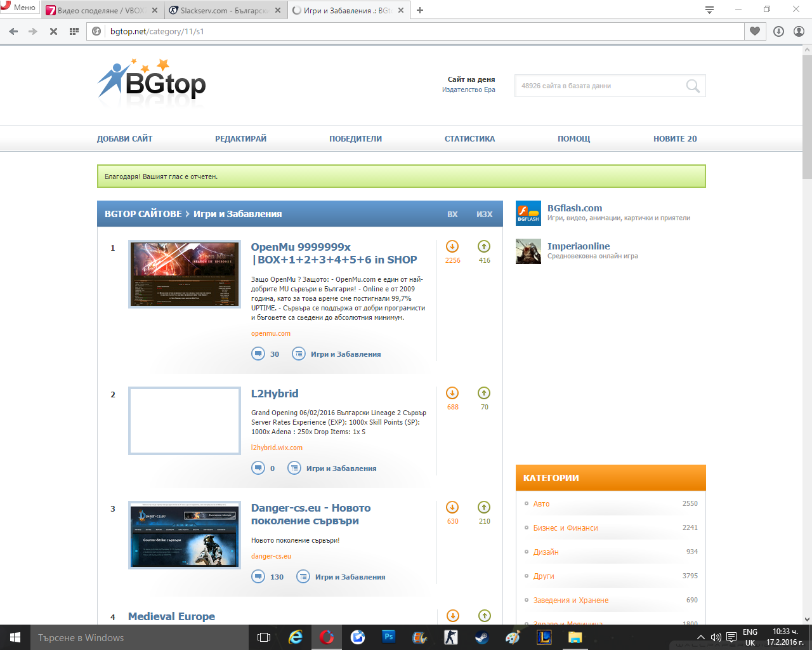Click the Imperiaonline thumbnail icon
Screen dimensions: 812x650
pos(528,251)
